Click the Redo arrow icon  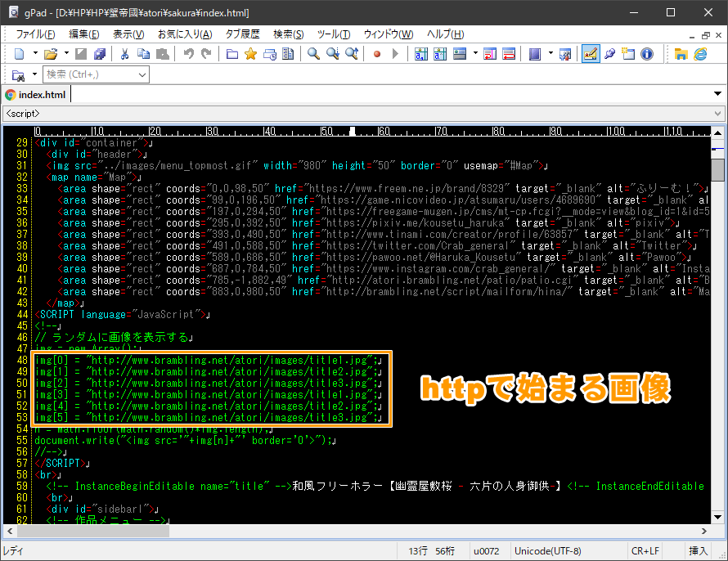coord(206,54)
